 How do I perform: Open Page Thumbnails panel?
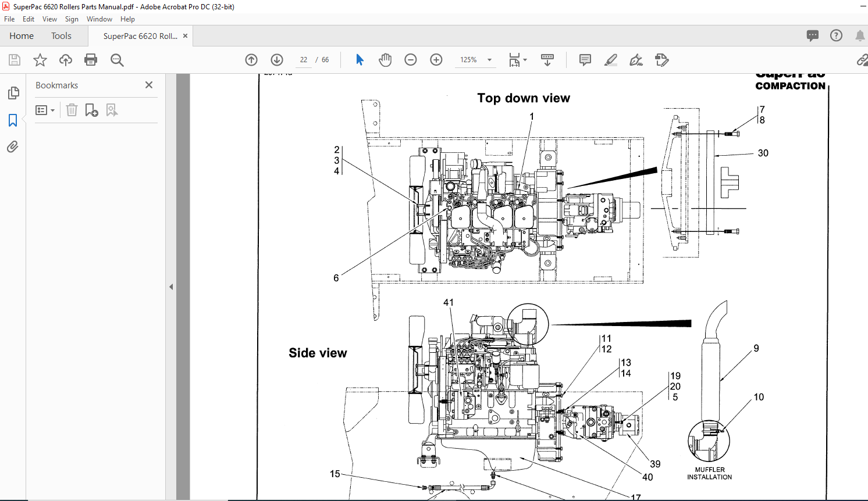[x=13, y=93]
